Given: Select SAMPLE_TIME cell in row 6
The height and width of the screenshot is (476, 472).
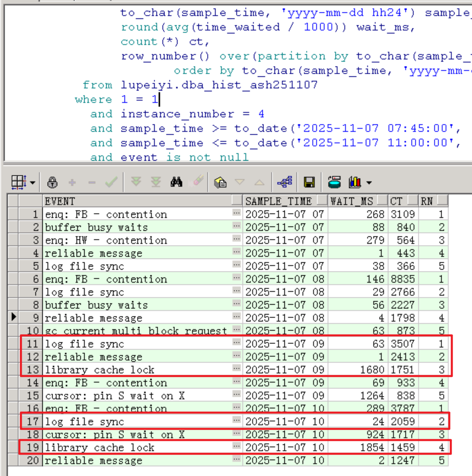Looking at the screenshot, I should tap(285, 279).
